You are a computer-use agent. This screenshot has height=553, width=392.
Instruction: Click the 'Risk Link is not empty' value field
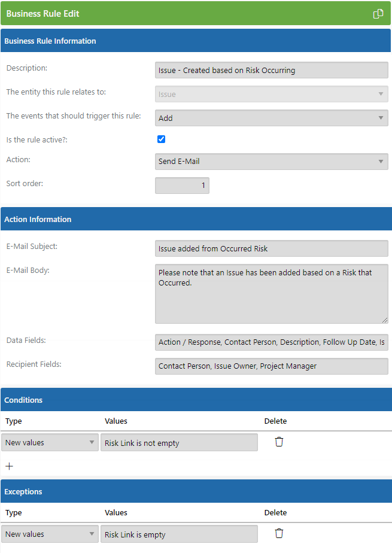[179, 443]
